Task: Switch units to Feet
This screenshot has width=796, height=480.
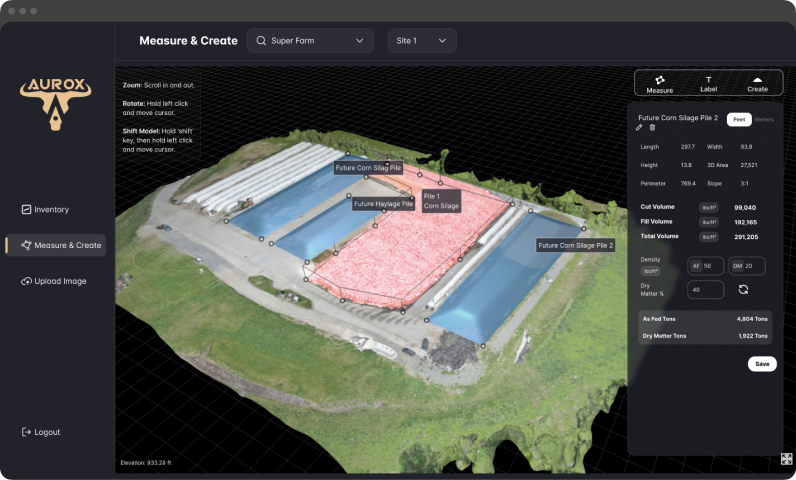Action: pos(739,119)
